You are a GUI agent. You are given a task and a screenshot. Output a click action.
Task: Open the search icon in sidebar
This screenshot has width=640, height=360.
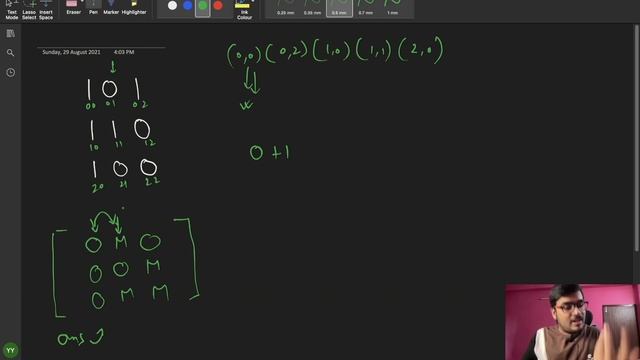(11, 53)
